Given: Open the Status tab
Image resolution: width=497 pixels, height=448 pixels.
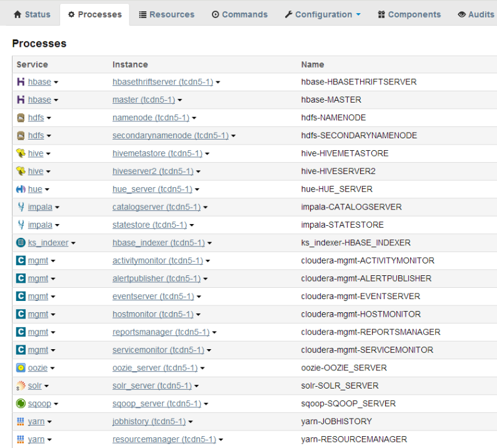Looking at the screenshot, I should 32,14.
